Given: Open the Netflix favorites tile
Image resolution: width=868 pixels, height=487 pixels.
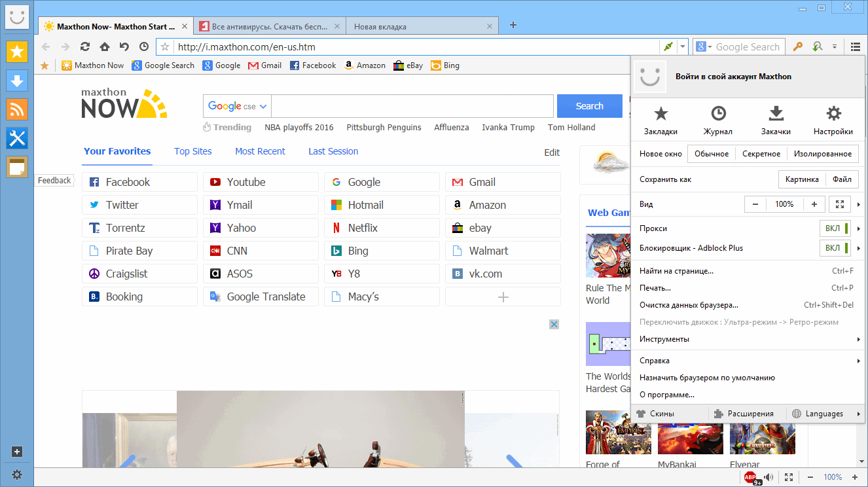Looking at the screenshot, I should [382, 228].
